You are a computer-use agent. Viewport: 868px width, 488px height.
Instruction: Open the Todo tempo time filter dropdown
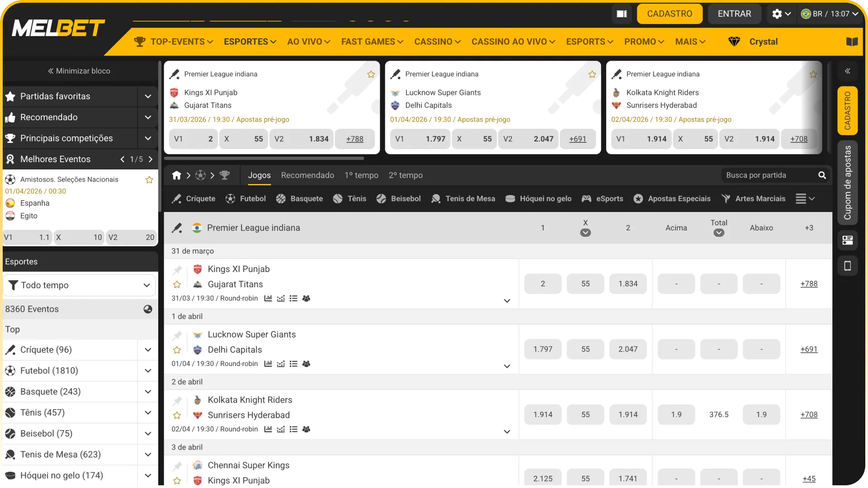(79, 285)
